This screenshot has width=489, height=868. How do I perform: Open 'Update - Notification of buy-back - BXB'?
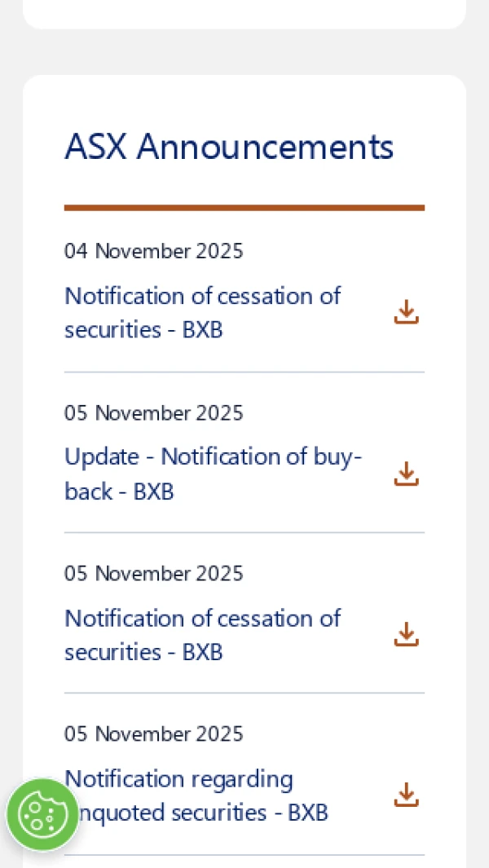click(x=214, y=474)
